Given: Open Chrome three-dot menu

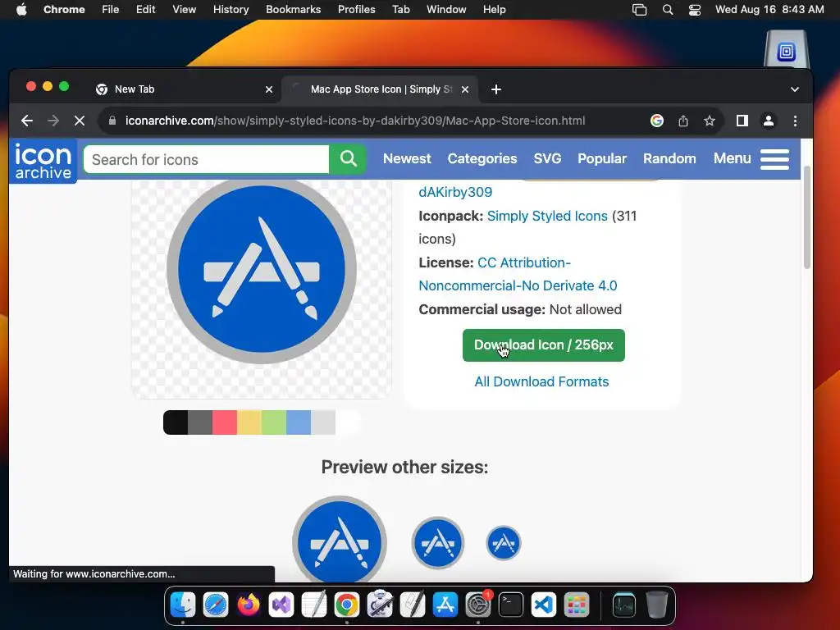Looking at the screenshot, I should coord(795,121).
